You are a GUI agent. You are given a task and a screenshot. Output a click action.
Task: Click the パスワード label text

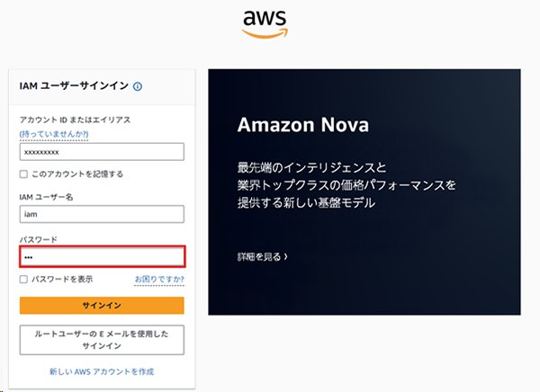coord(38,239)
